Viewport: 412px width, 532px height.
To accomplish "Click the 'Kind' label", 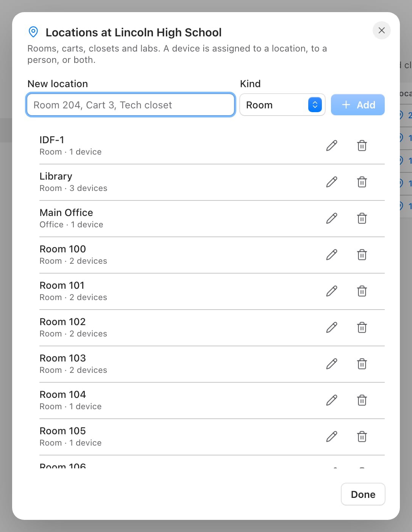I will click(250, 84).
